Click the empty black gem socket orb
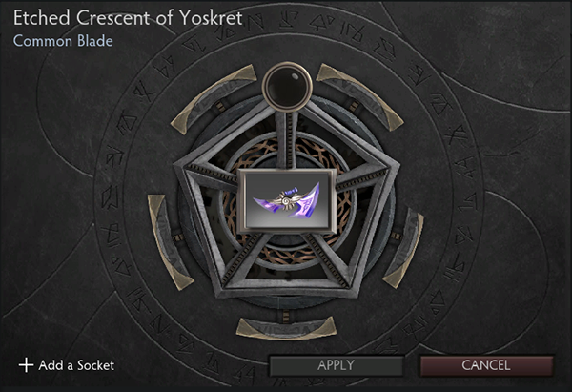The width and height of the screenshot is (572, 392). coord(287,87)
